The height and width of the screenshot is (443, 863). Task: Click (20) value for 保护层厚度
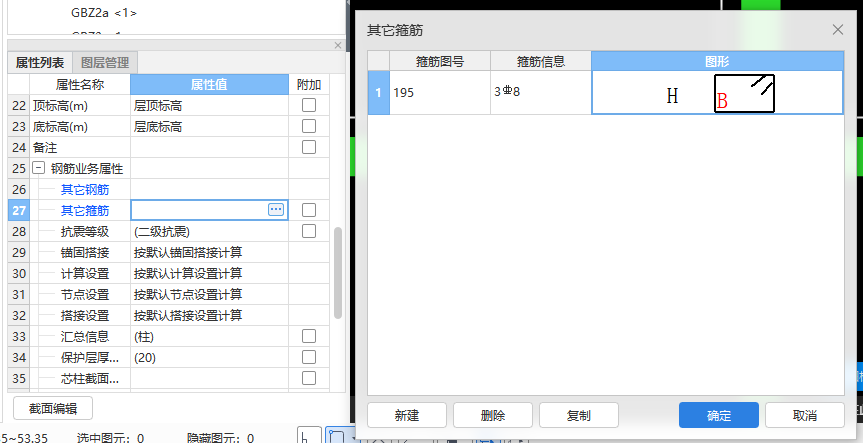(209, 358)
